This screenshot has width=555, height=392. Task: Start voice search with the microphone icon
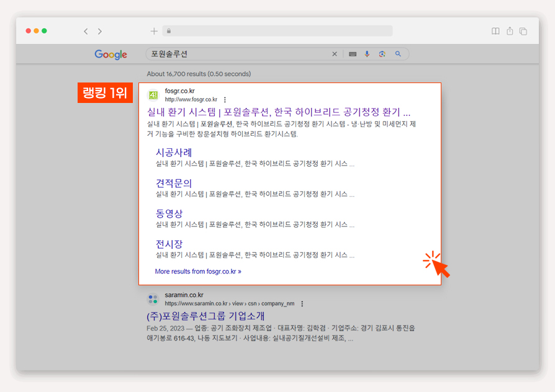[x=367, y=54]
